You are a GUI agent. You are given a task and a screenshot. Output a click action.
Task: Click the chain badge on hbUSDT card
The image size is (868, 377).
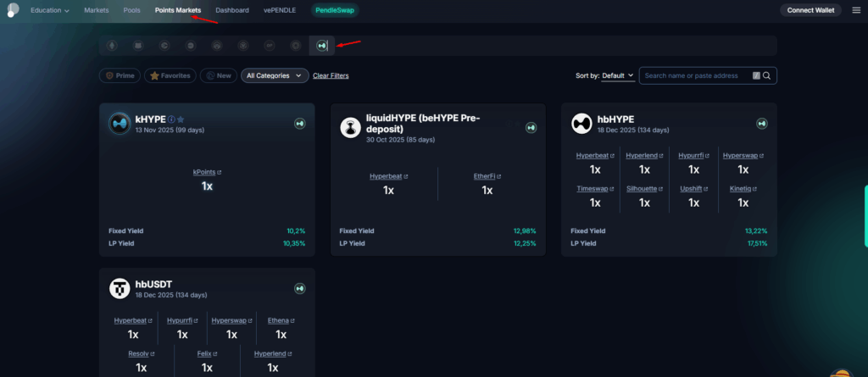299,288
